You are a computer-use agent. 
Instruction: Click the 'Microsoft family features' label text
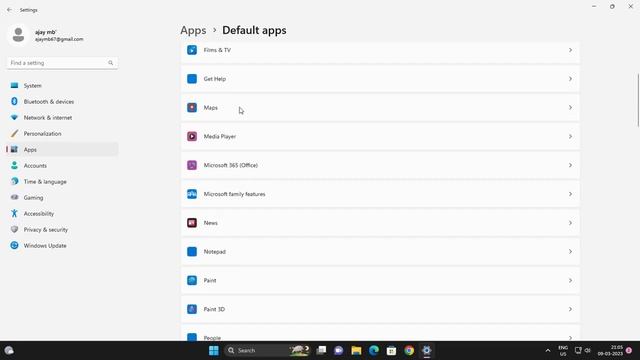pyautogui.click(x=234, y=194)
